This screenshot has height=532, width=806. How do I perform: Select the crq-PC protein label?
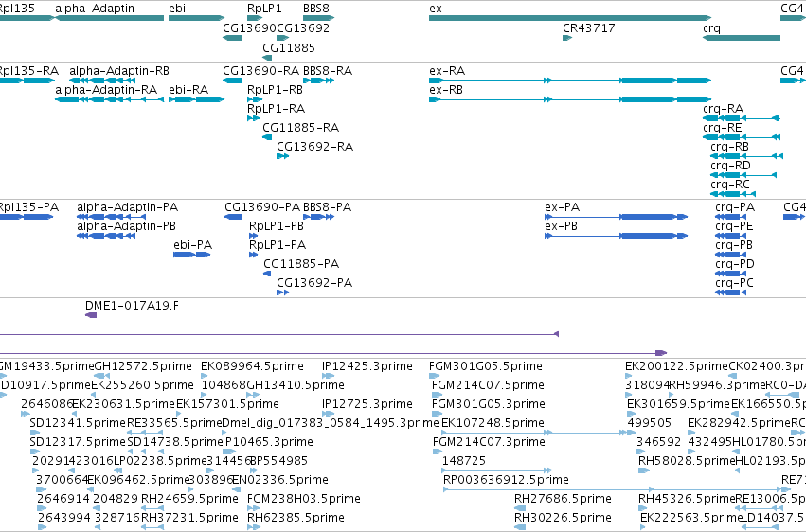pyautogui.click(x=735, y=283)
